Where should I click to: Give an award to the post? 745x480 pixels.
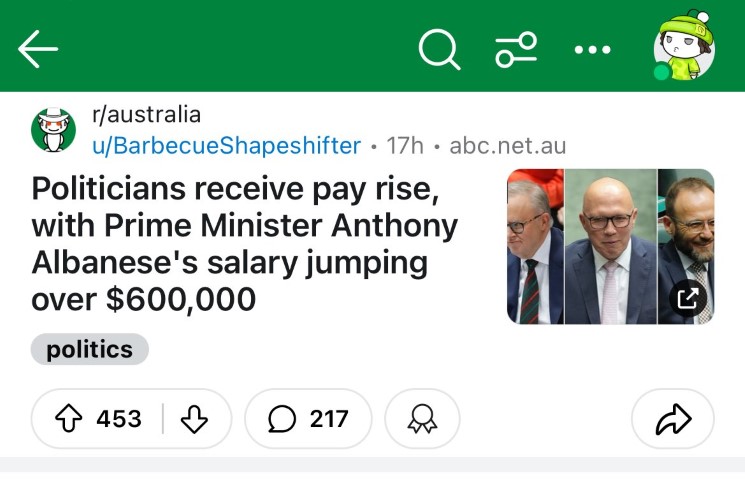[422, 419]
